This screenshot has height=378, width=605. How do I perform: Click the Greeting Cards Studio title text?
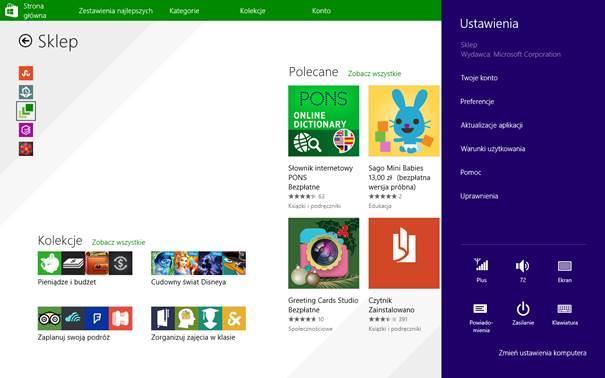coord(323,300)
